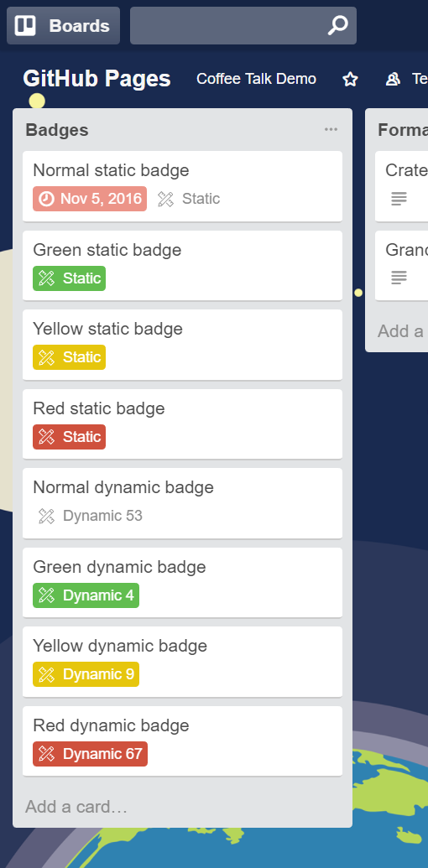Click the description icon on Crate card

(399, 199)
